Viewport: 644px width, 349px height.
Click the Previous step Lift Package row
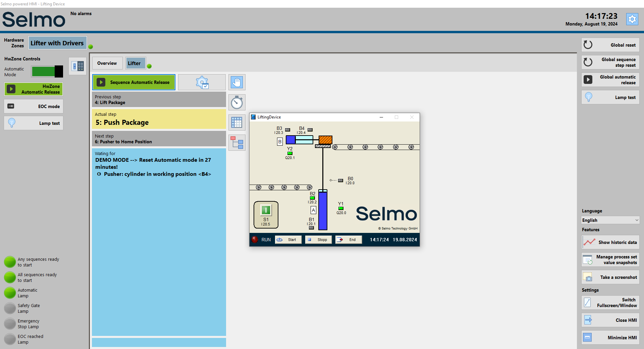(x=159, y=100)
